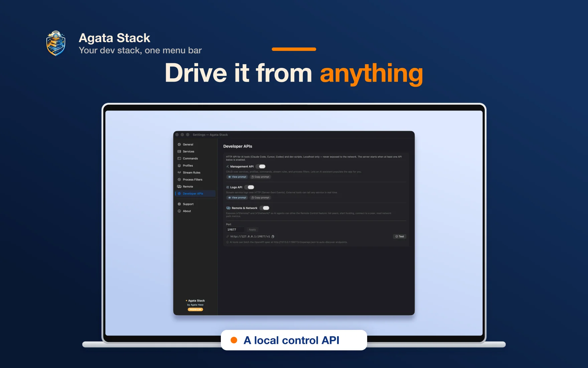Click the link icon before the API URL
Viewport: 588px width, 368px height.
click(228, 237)
